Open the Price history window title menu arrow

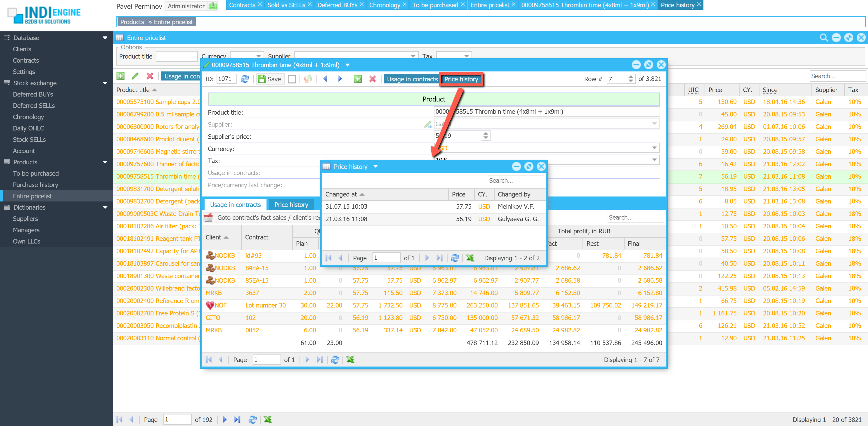click(376, 166)
